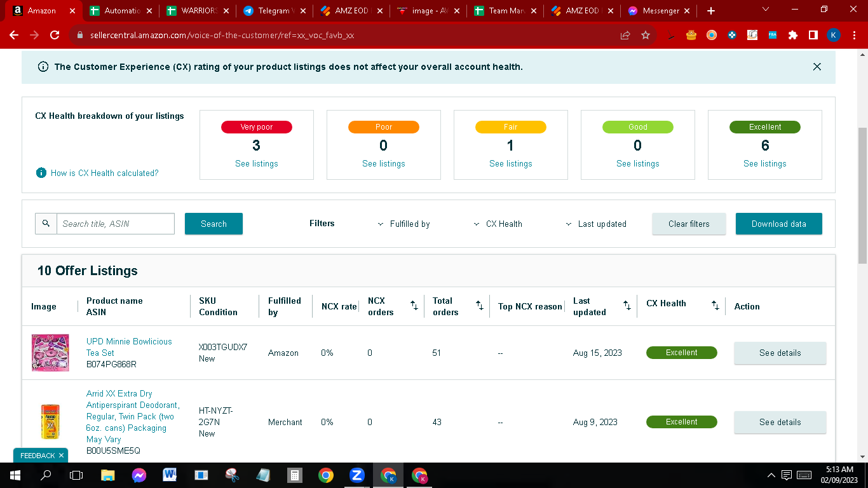
Task: Reload the Seller Central page
Action: [55, 36]
